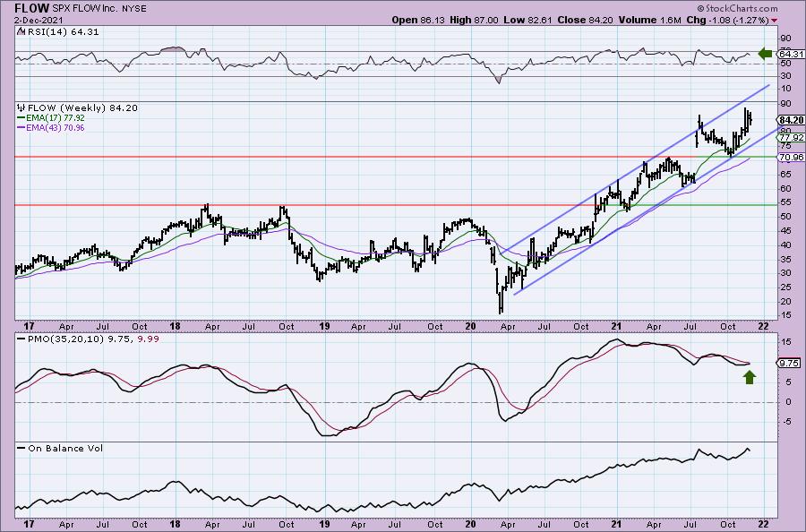Click the EMA(17) 77.92 legend text
Image resolution: width=806 pixels, height=532 pixels.
[x=56, y=117]
